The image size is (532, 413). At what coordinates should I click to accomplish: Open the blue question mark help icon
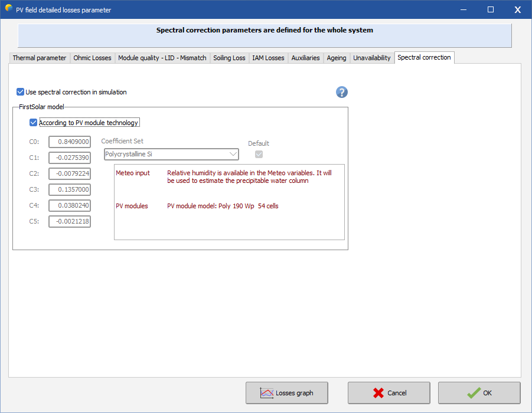click(x=342, y=92)
